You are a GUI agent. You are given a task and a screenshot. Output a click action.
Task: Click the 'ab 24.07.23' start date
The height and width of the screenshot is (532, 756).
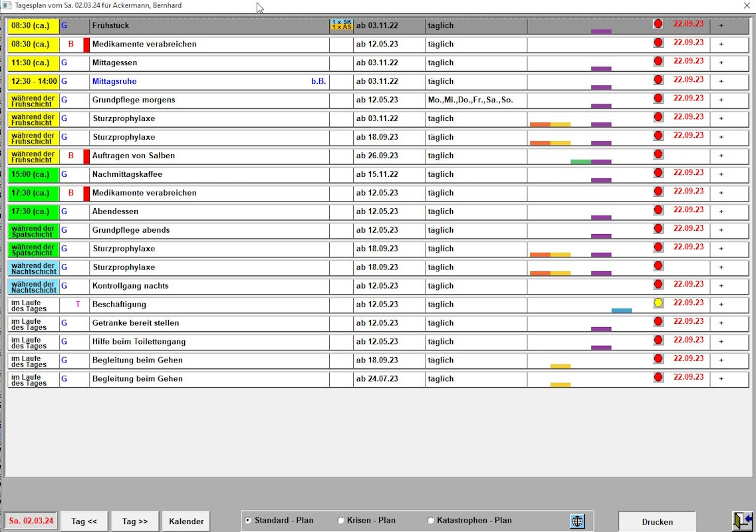(x=377, y=378)
